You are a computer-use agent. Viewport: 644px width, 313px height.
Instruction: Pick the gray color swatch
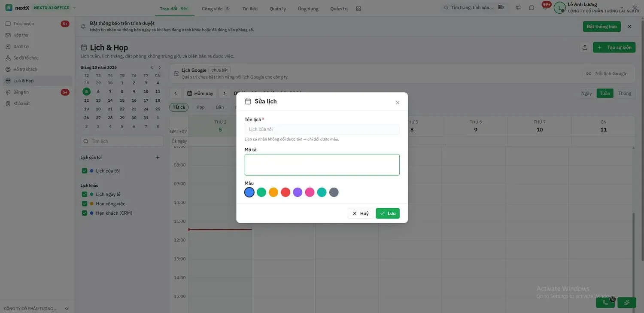334,192
